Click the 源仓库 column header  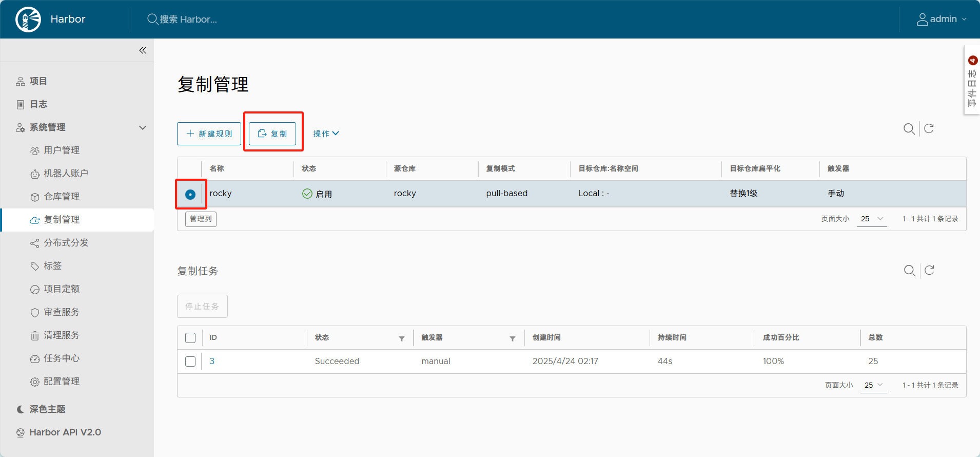coord(405,168)
